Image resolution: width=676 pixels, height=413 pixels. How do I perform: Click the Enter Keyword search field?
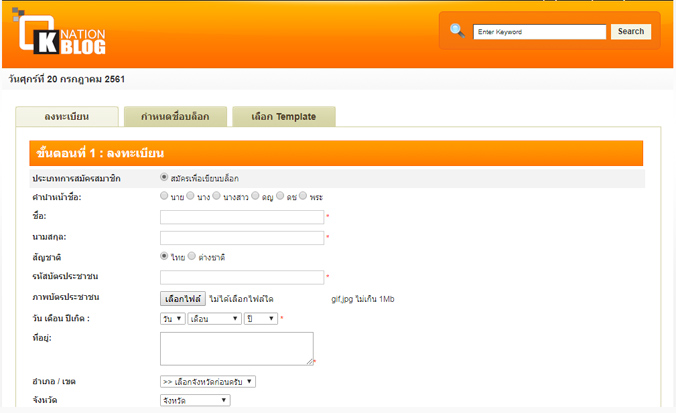pyautogui.click(x=540, y=32)
